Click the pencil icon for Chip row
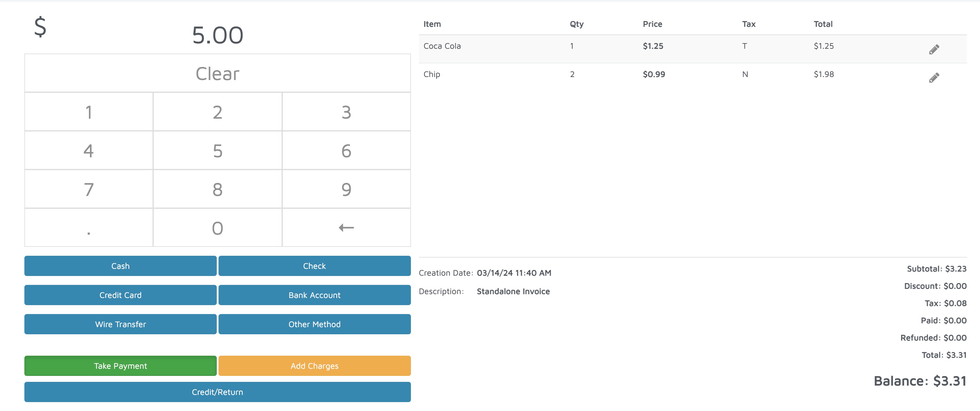Viewport: 980px width, 411px height. (934, 78)
